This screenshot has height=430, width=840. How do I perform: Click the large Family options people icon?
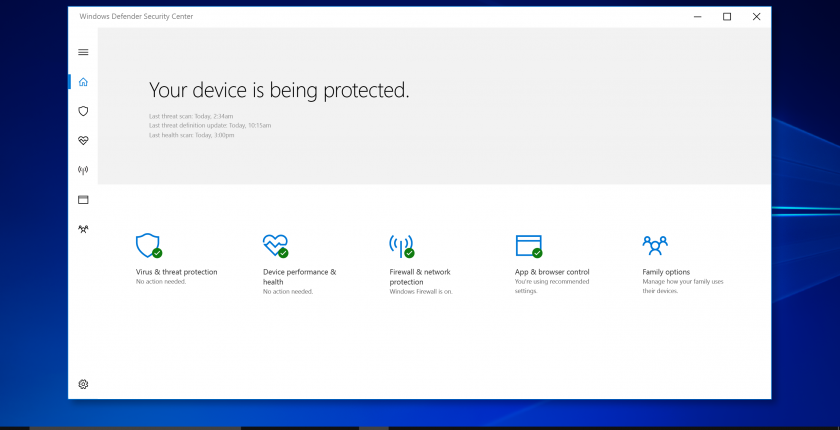[x=655, y=245]
